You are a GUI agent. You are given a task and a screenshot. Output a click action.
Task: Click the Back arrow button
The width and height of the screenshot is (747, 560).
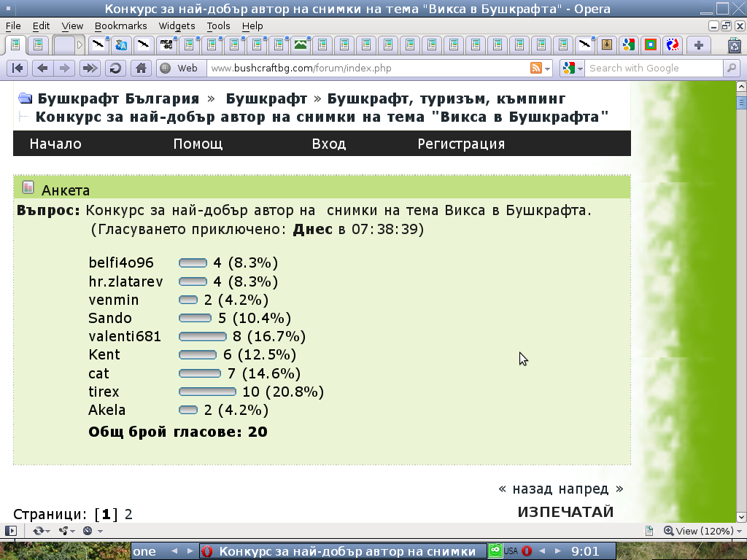pyautogui.click(x=43, y=69)
